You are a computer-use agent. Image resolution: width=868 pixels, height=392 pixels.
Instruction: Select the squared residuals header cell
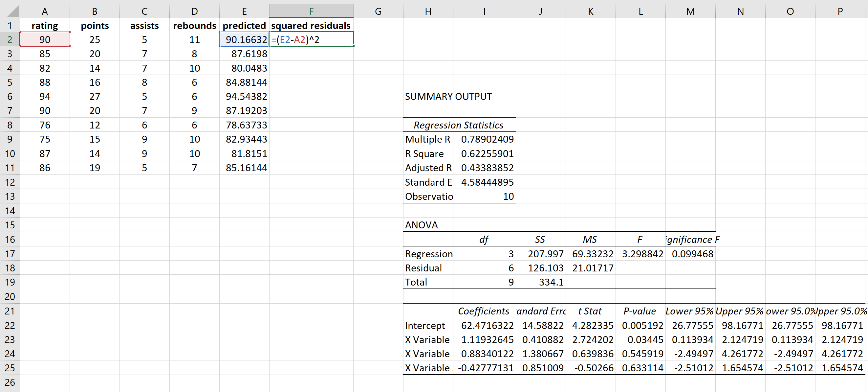(311, 25)
